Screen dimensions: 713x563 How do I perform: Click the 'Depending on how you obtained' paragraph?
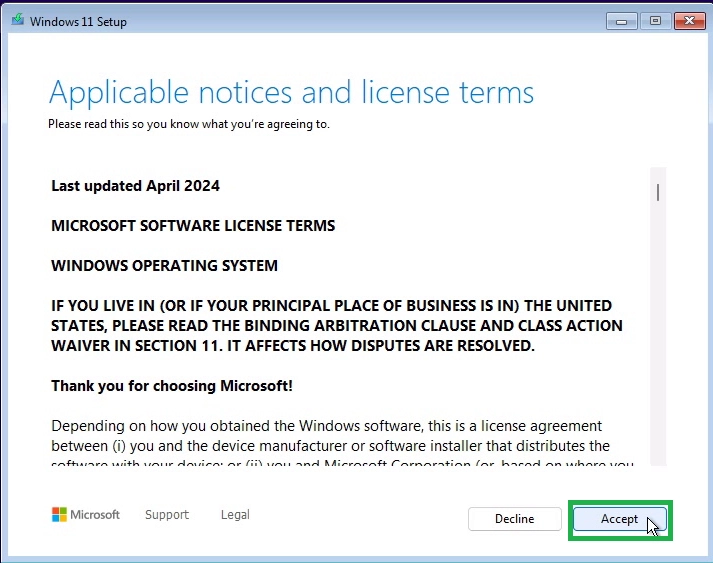coord(342,445)
